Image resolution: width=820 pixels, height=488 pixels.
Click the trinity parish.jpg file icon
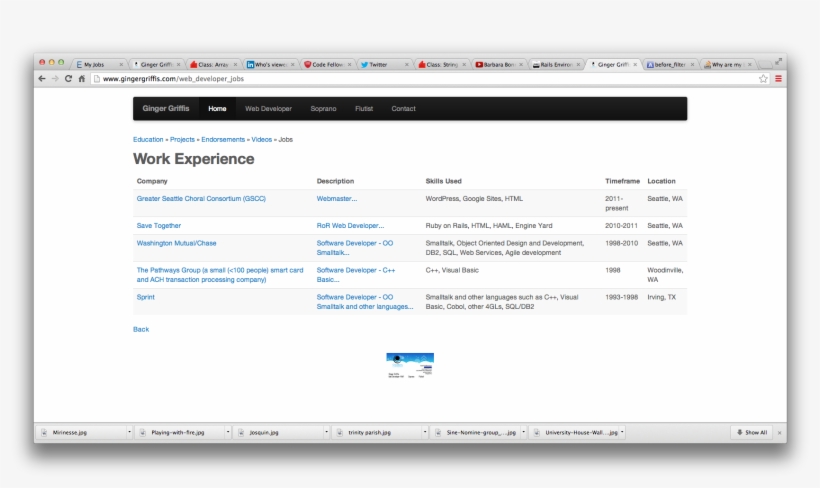point(339,433)
